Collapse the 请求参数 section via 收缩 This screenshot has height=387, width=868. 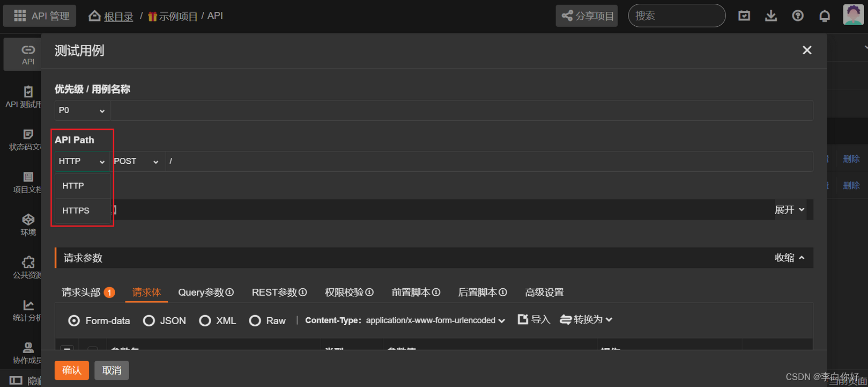(x=789, y=258)
